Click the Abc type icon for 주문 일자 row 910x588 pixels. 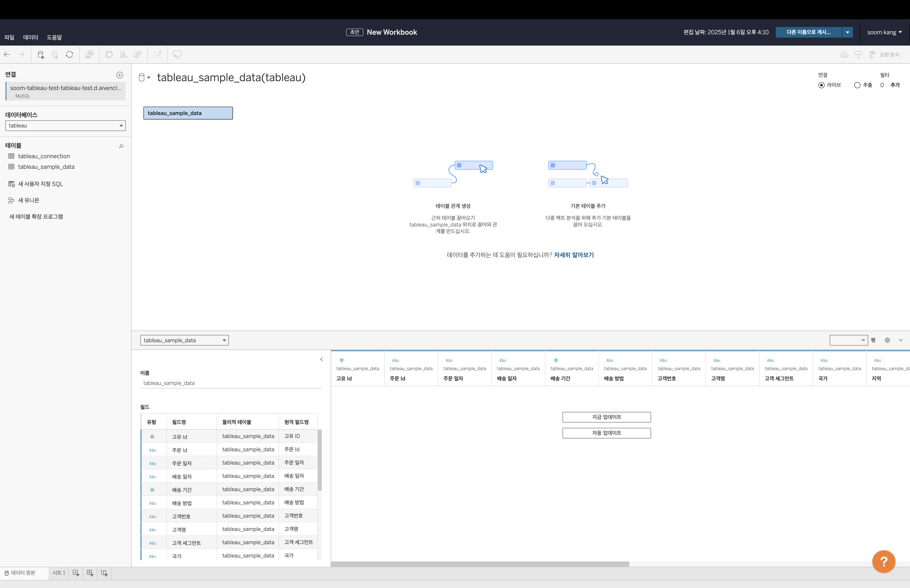(x=153, y=463)
